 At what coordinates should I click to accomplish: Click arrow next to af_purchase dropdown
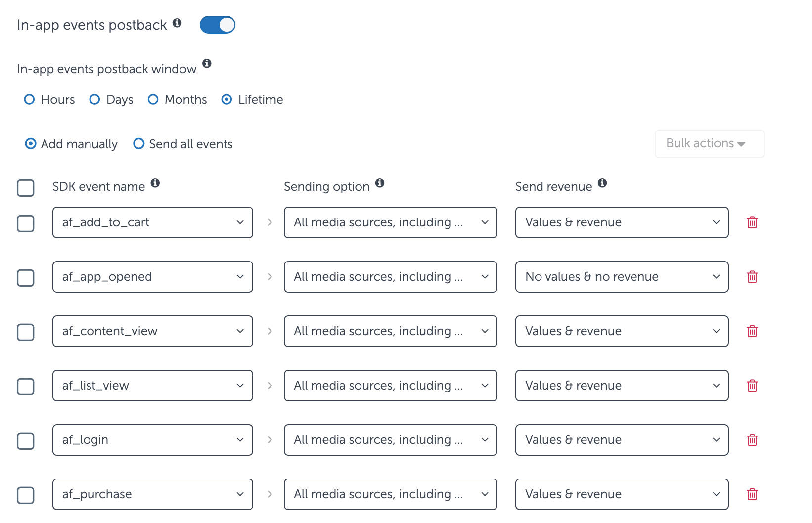pyautogui.click(x=270, y=494)
